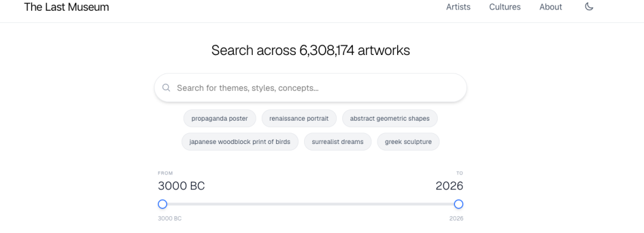Toggle dark mode with the moon icon

pos(589,7)
